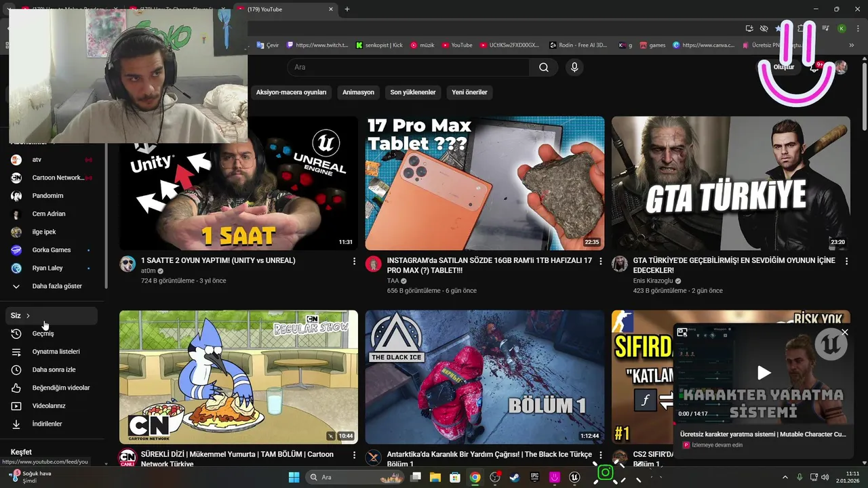Open Chrome profile K icon
The height and width of the screenshot is (488, 868).
click(842, 28)
